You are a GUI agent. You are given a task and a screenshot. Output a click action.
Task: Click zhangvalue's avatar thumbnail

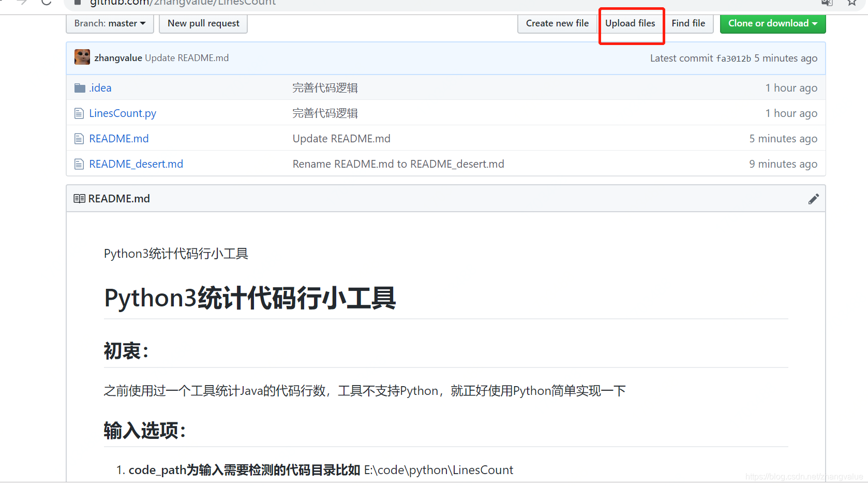[82, 57]
